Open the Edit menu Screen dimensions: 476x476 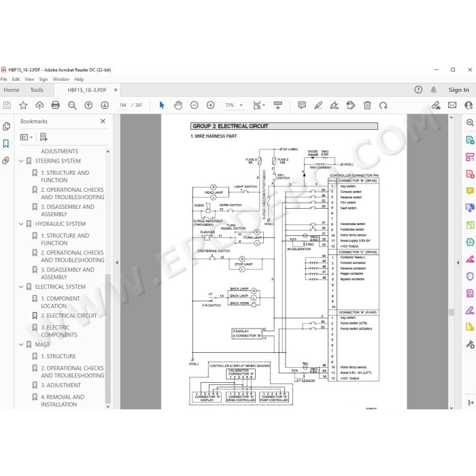click(x=16, y=80)
